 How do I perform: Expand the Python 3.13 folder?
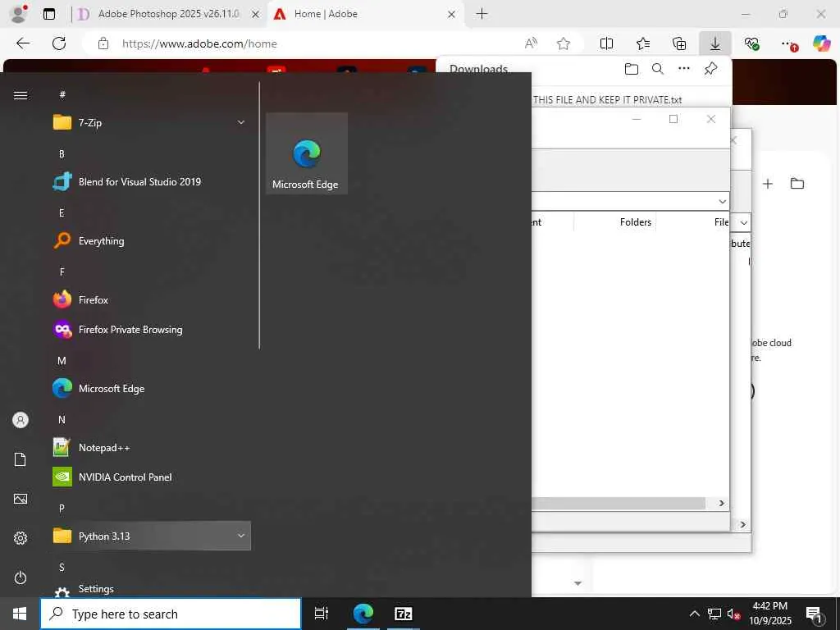point(149,536)
